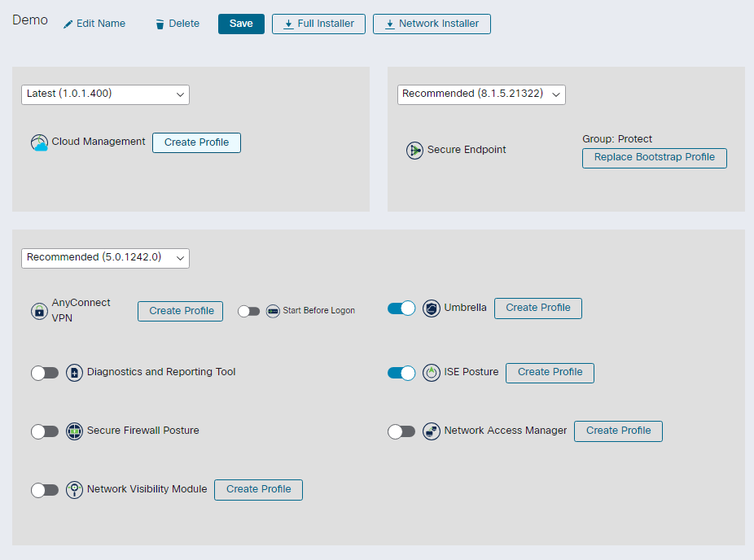The width and height of the screenshot is (754, 560).
Task: Click the Secure Endpoint module icon
Action: point(414,151)
